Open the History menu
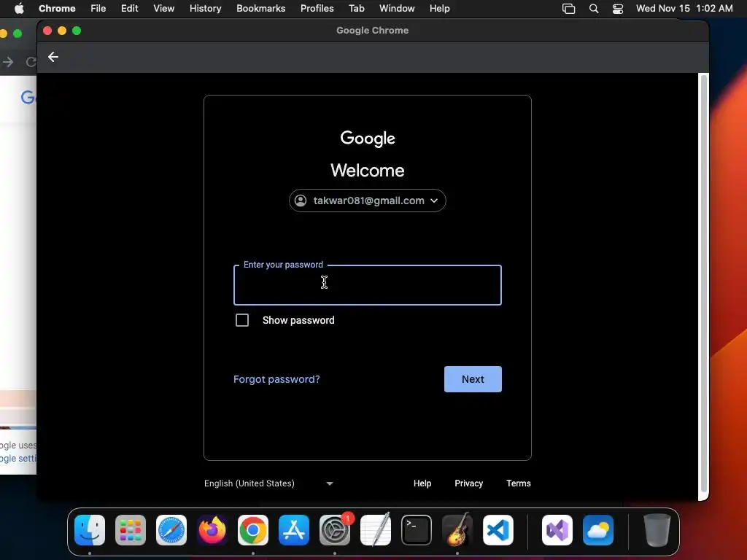 (x=205, y=9)
